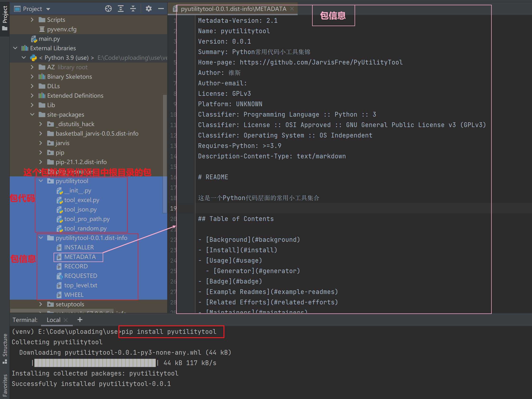Screen dimensions: 532x399
Task: Click the Select Opened File crosshair icon
Action: 108,9
